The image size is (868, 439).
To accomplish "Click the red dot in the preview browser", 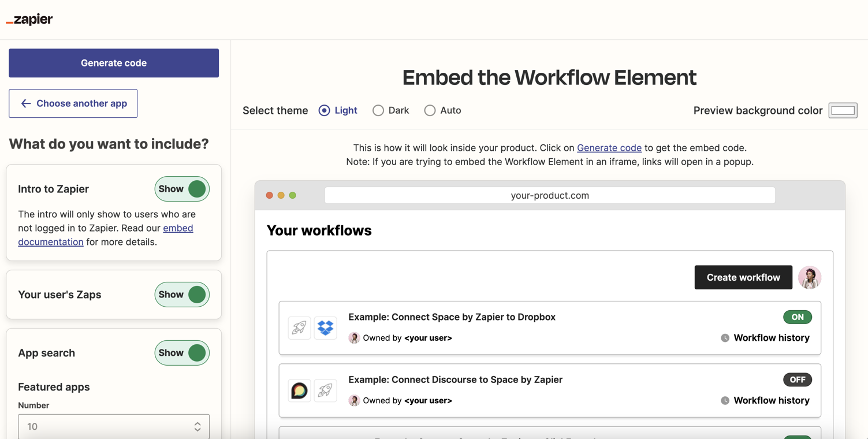I will 269,195.
